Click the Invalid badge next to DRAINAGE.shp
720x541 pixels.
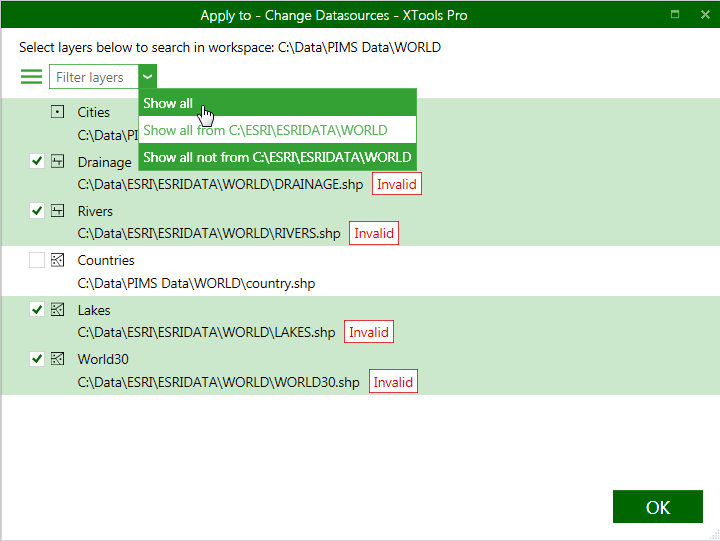pos(397,184)
